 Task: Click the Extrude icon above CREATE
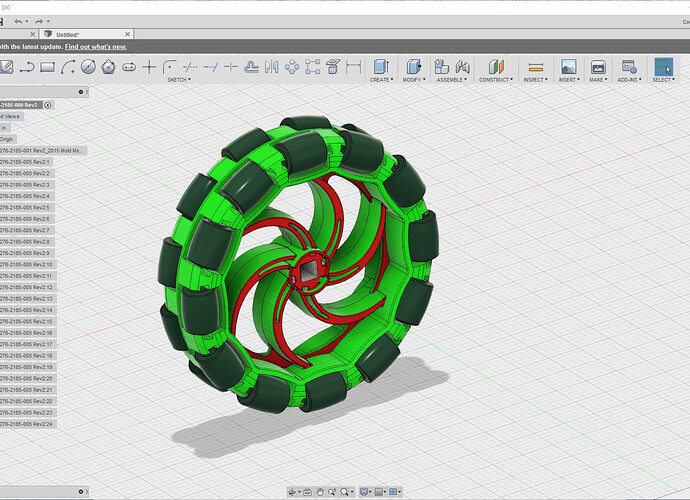[x=381, y=67]
